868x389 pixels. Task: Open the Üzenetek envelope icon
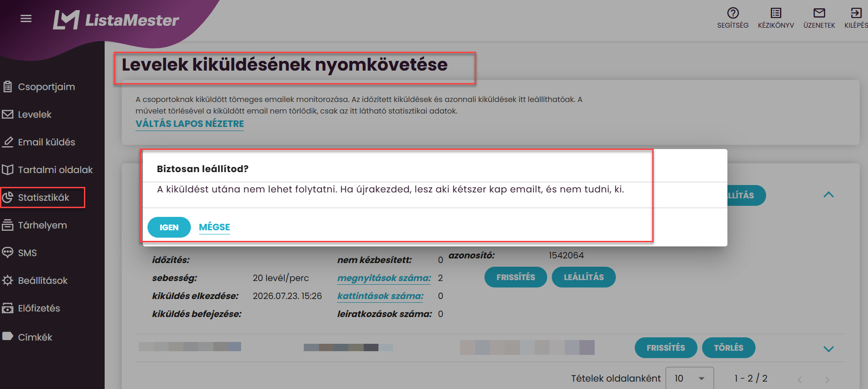tap(819, 13)
